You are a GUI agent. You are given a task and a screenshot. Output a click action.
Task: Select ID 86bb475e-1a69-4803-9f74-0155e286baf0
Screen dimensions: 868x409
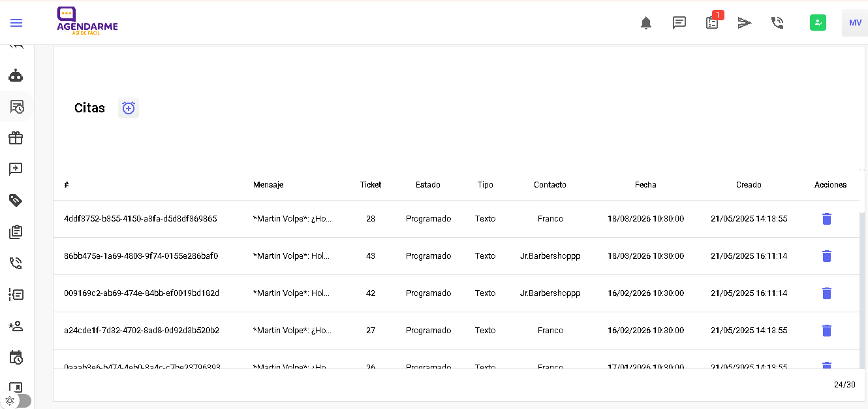click(141, 256)
